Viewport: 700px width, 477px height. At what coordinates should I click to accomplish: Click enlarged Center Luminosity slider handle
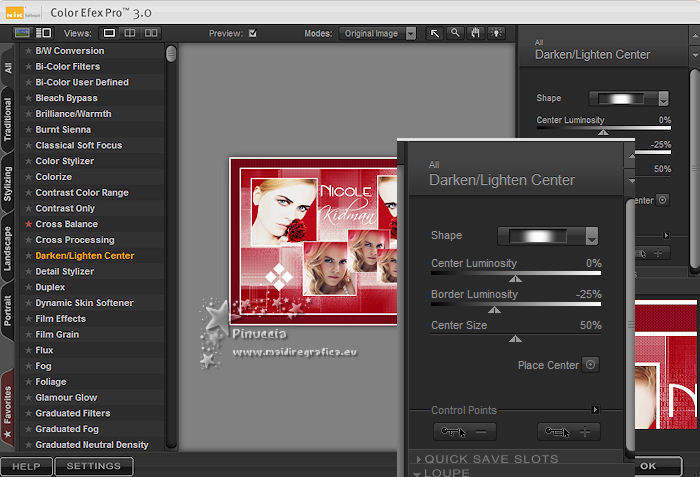515,279
